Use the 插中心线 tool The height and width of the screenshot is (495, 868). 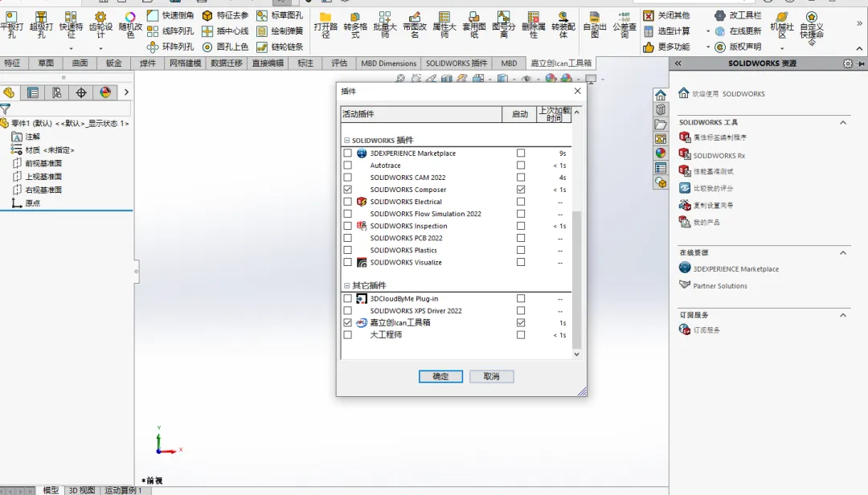click(x=225, y=31)
